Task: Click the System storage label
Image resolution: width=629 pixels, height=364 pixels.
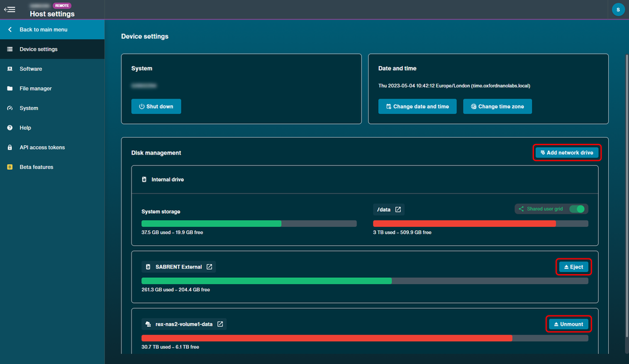Action: (x=161, y=212)
